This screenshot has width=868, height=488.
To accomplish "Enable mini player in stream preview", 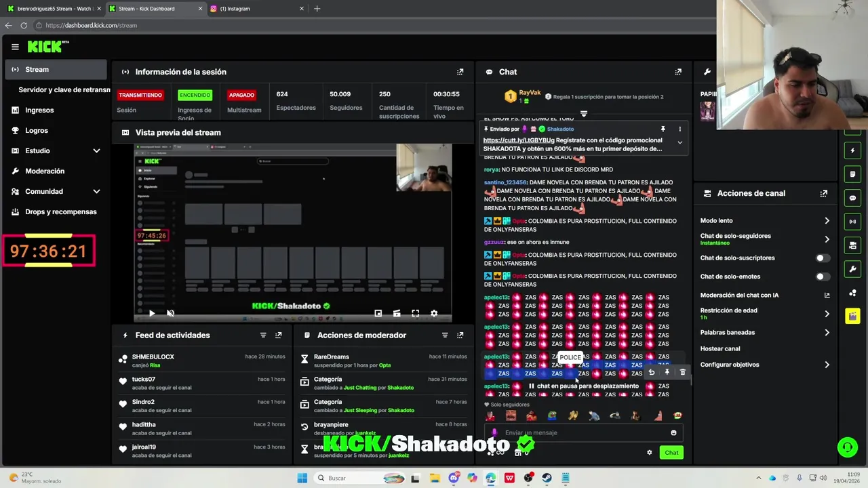I will point(378,313).
